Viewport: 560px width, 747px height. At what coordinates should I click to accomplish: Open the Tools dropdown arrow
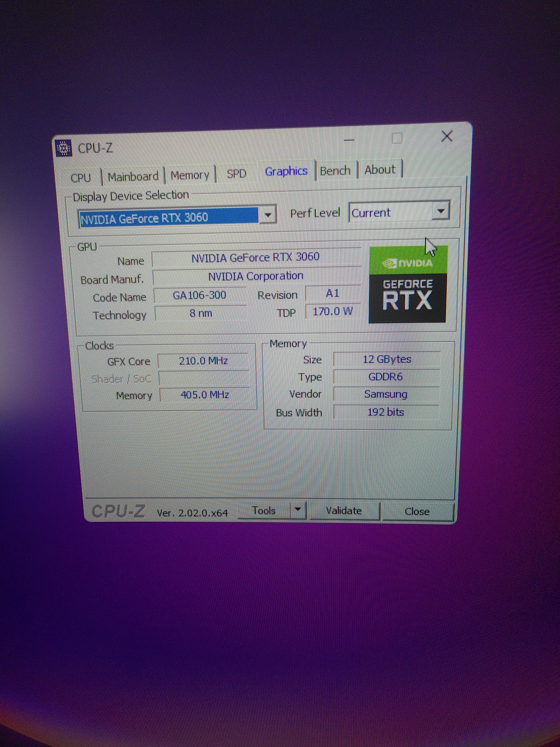click(298, 510)
